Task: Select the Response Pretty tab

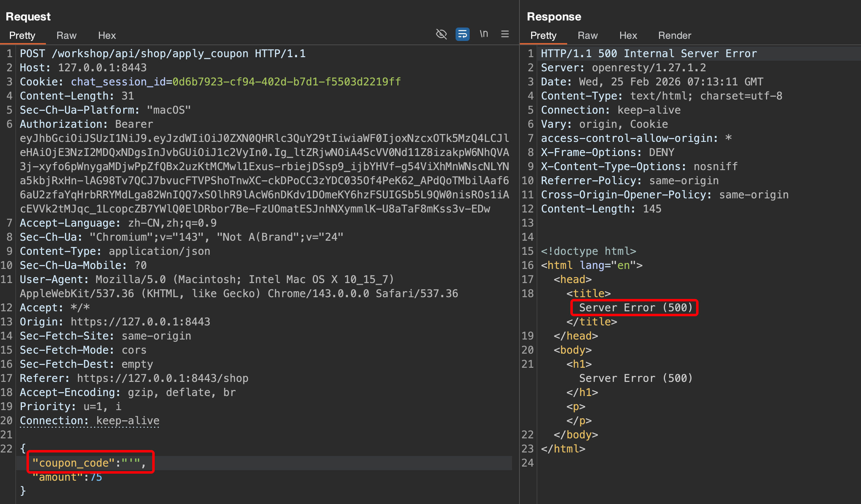Action: (x=543, y=35)
